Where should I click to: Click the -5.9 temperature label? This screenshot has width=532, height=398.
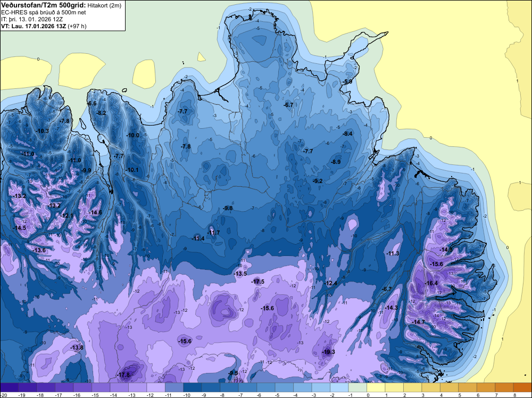[347, 82]
